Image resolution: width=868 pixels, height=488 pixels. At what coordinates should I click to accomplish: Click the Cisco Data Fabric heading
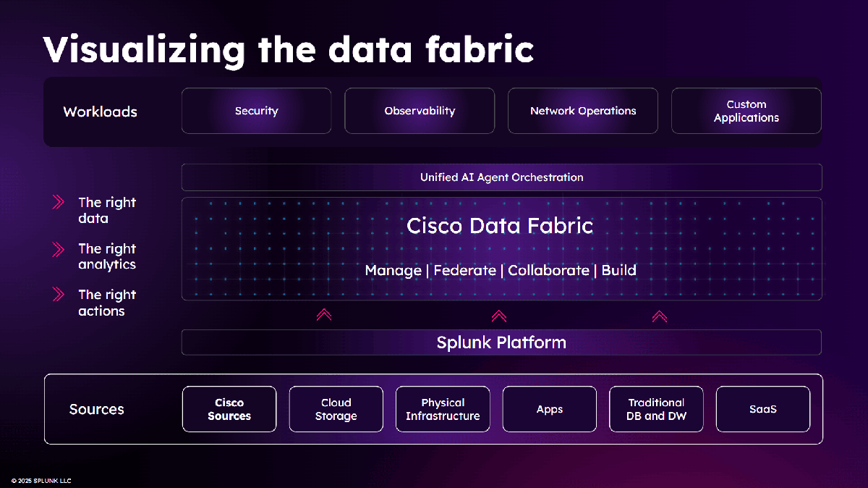[x=500, y=226]
